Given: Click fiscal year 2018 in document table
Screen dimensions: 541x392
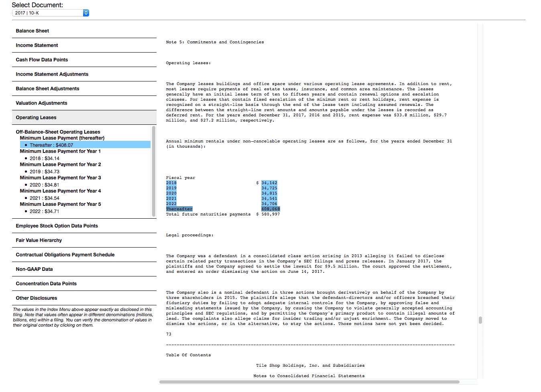Looking at the screenshot, I should click(171, 183).
